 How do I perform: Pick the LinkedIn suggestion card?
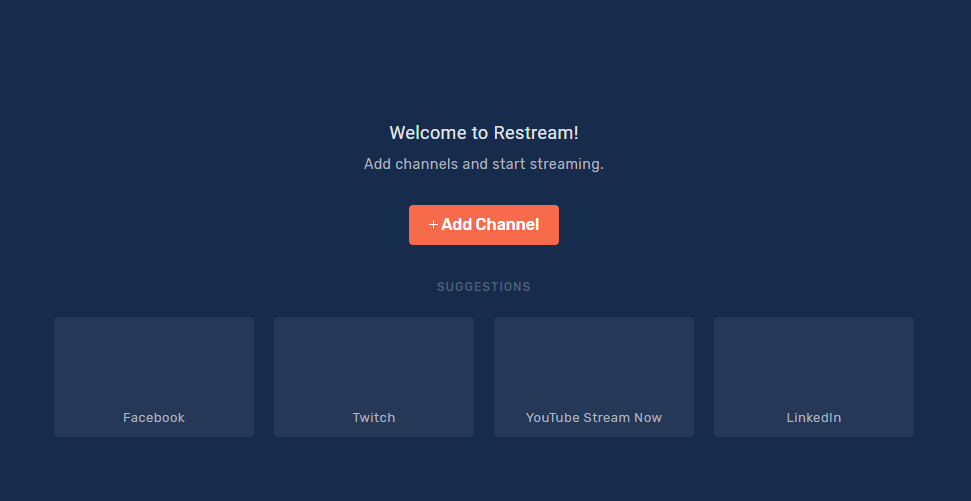[814, 377]
